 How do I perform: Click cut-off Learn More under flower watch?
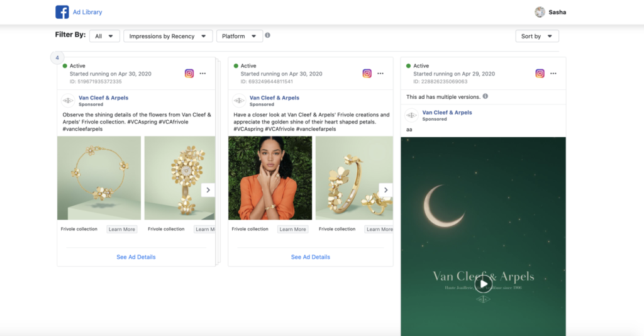pyautogui.click(x=204, y=229)
